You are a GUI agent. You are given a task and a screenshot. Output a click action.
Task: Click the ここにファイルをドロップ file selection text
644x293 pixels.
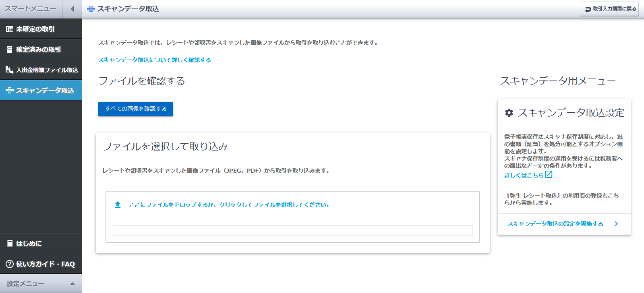coord(229,205)
